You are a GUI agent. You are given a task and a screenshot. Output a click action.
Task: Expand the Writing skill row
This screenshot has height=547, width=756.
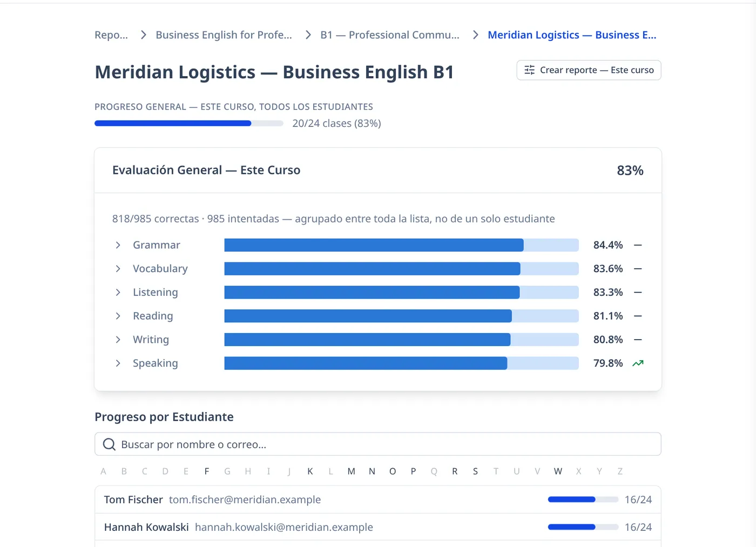[x=118, y=340]
